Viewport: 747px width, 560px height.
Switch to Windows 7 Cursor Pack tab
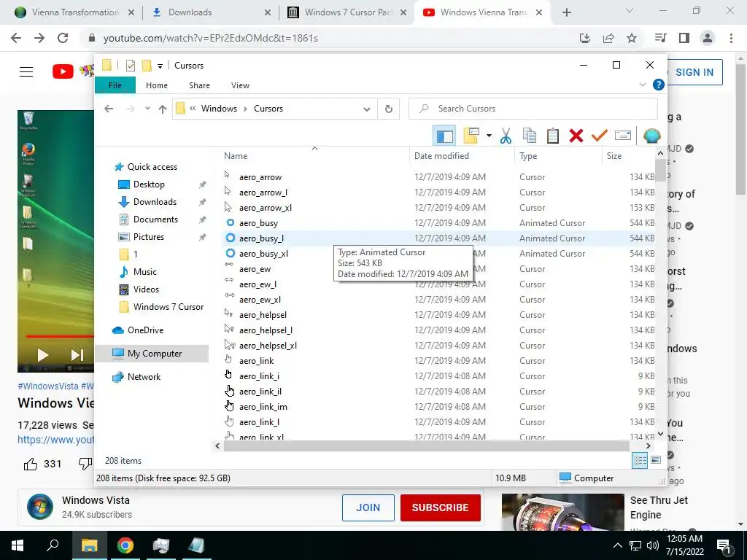[348, 12]
